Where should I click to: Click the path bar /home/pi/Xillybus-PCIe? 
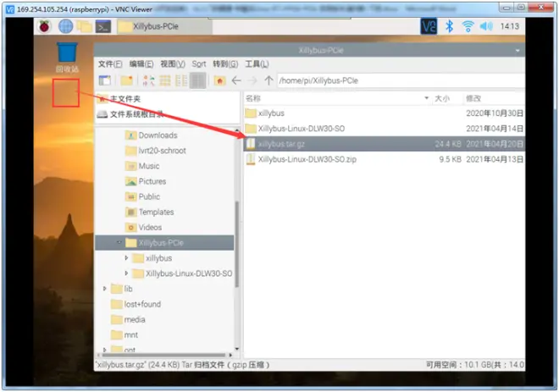point(401,81)
